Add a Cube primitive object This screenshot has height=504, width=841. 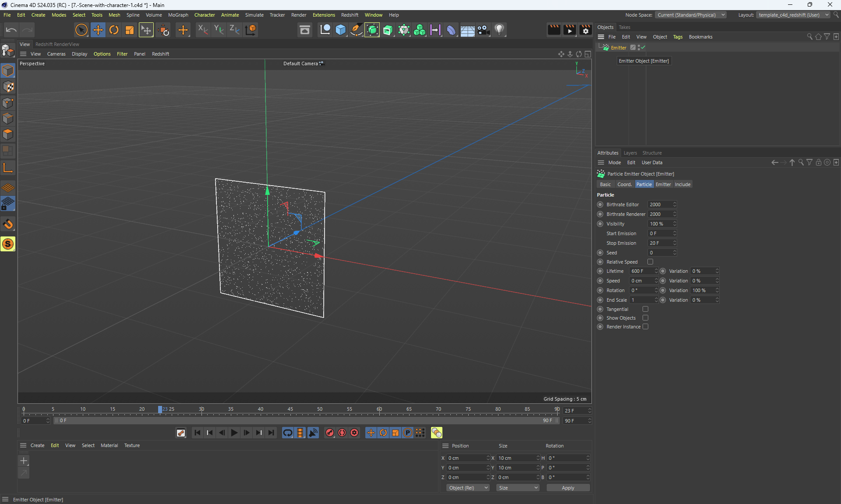pos(341,30)
